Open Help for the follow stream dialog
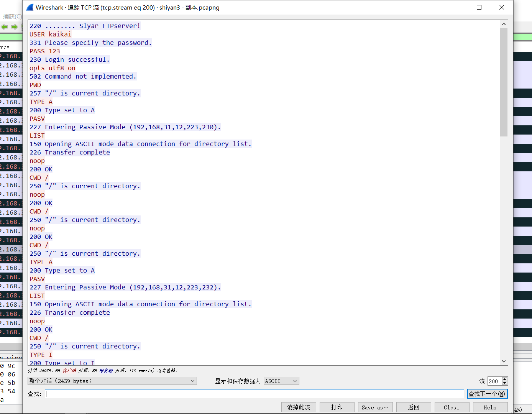 point(490,407)
